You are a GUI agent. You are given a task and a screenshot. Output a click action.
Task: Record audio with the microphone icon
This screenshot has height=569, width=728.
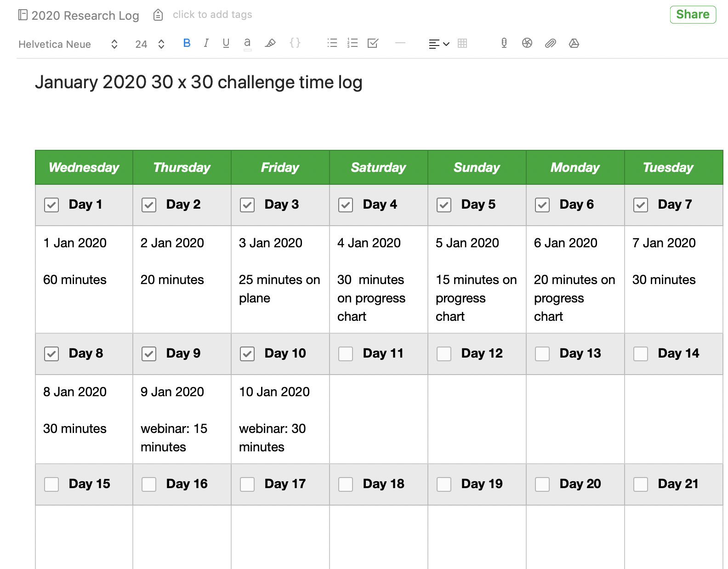(x=504, y=43)
